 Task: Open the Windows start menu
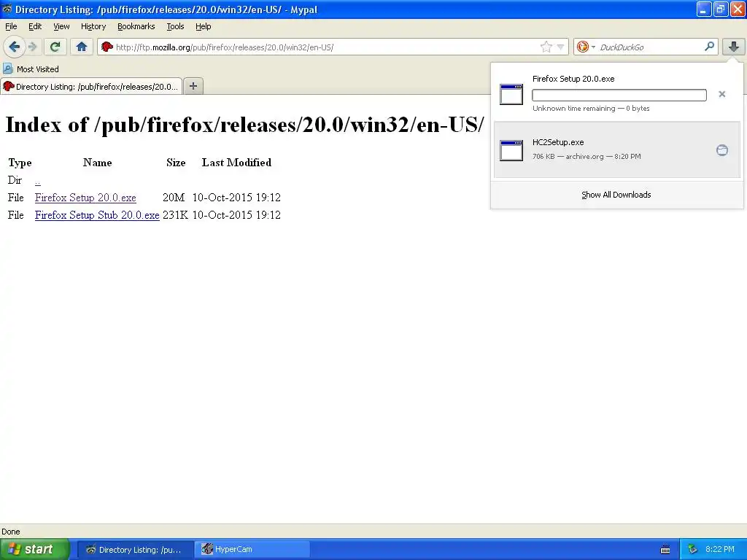[x=35, y=549]
